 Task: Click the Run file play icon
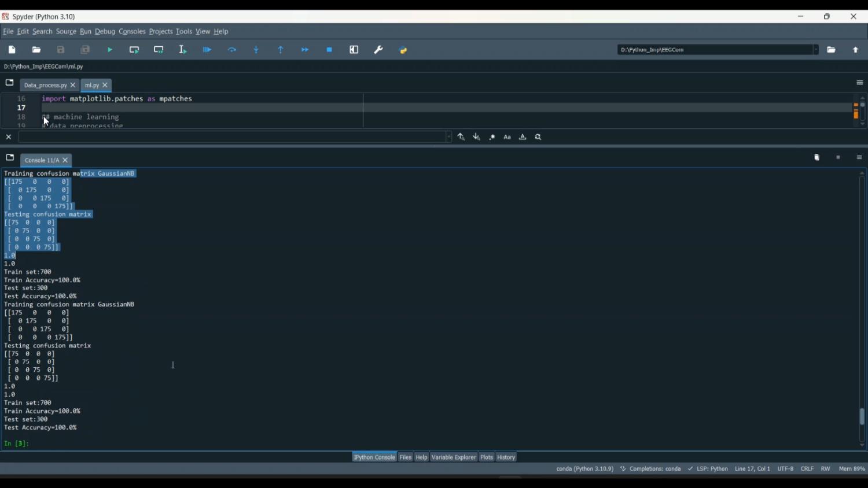pyautogui.click(x=110, y=50)
